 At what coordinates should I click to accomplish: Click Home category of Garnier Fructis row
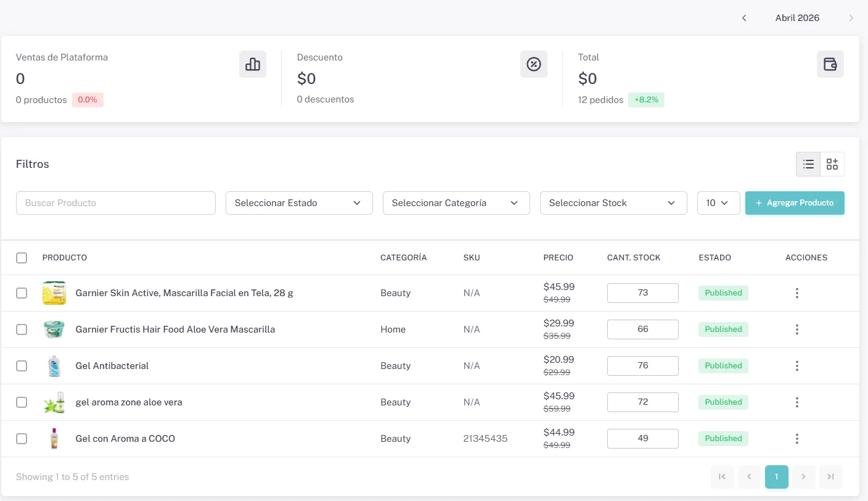click(x=393, y=329)
